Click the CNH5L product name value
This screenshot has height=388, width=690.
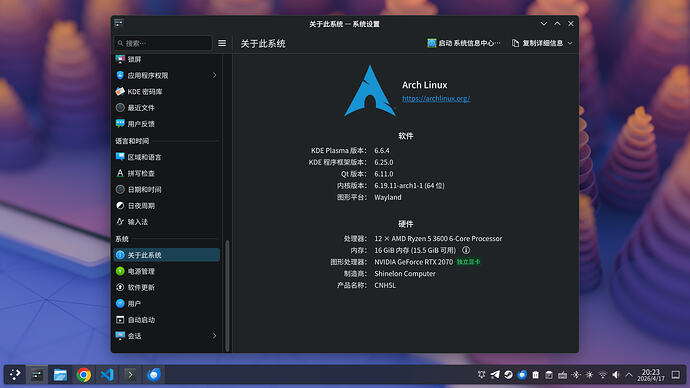pos(385,286)
